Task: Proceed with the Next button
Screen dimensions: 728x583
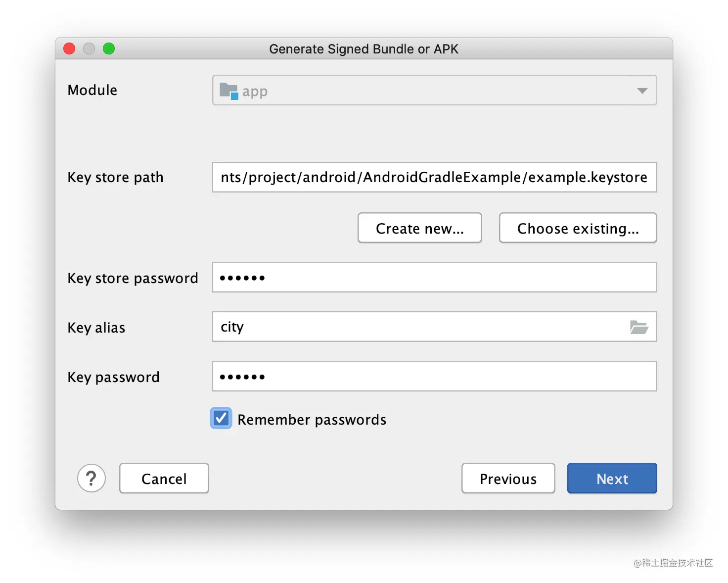Action: click(612, 478)
